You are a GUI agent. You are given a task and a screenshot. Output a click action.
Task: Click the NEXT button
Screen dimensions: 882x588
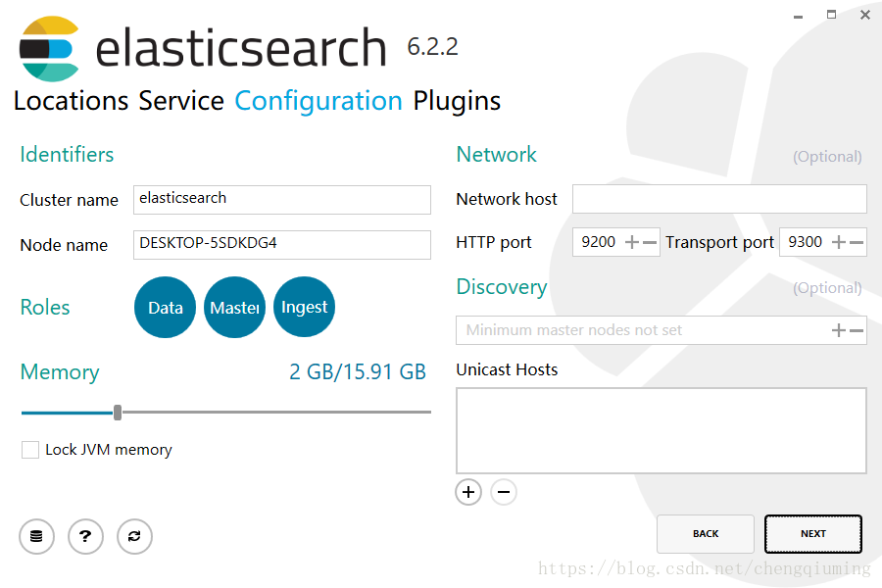click(x=813, y=534)
